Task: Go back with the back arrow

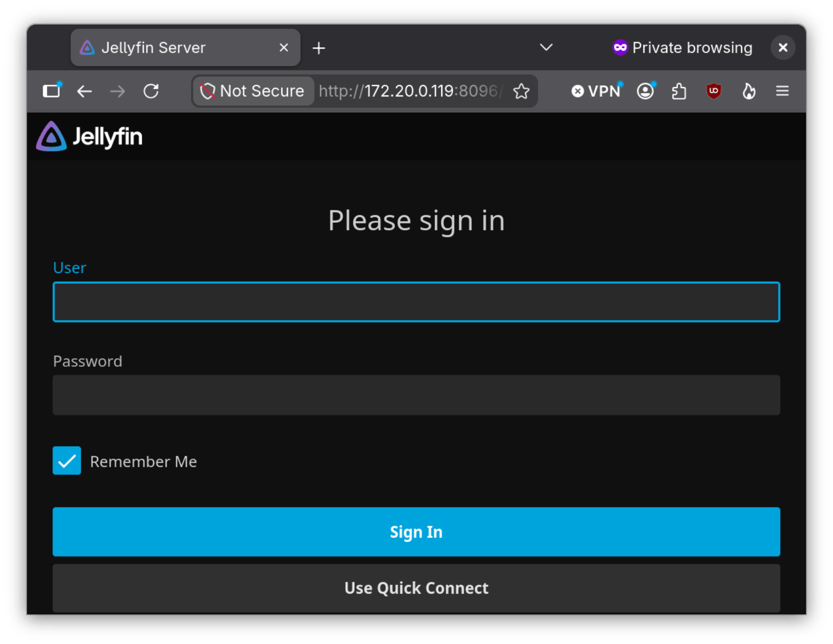Action: (85, 91)
